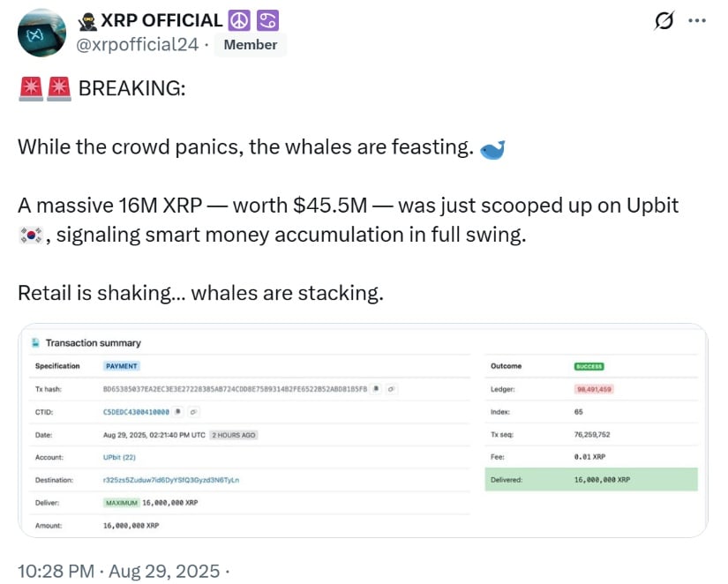The height and width of the screenshot is (584, 728).
Task: Click the PAYMENT specification tag
Action: 122,366
